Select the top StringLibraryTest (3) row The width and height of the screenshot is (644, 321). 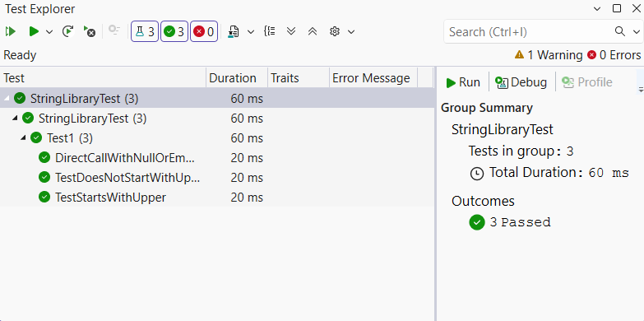point(217,99)
